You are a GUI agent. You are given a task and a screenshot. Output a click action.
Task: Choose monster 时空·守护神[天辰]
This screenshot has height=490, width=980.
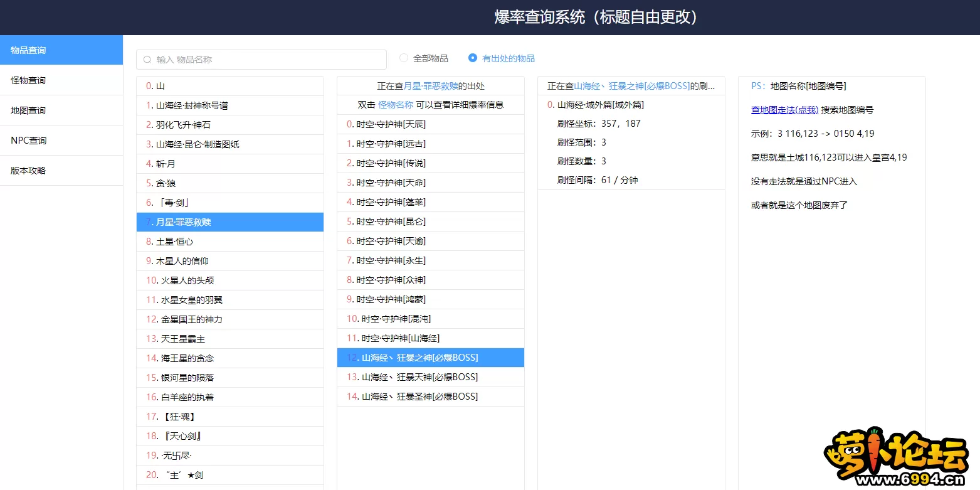(x=431, y=124)
